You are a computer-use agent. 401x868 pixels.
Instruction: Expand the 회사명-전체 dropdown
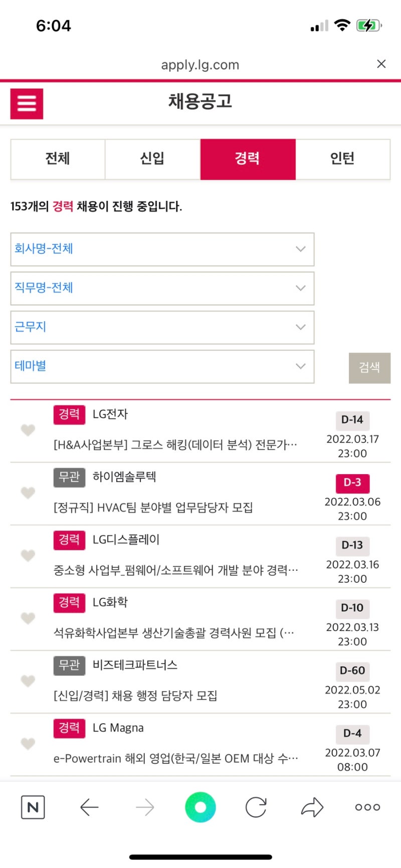(x=162, y=249)
